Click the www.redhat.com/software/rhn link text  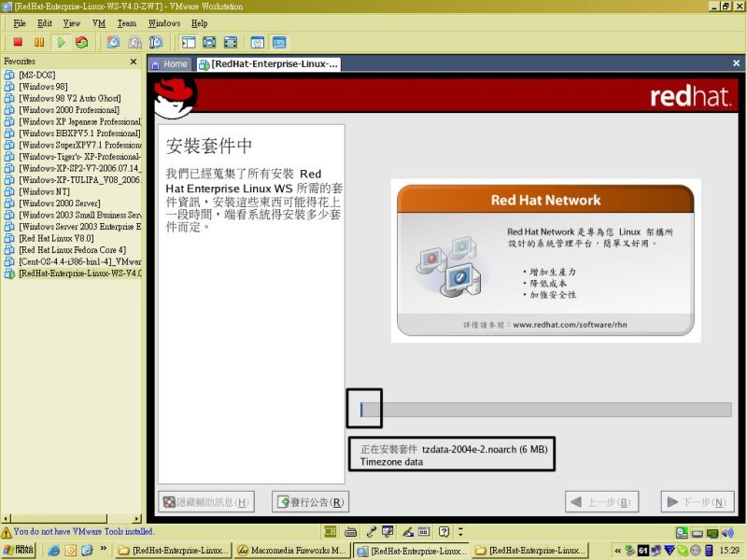click(x=570, y=325)
